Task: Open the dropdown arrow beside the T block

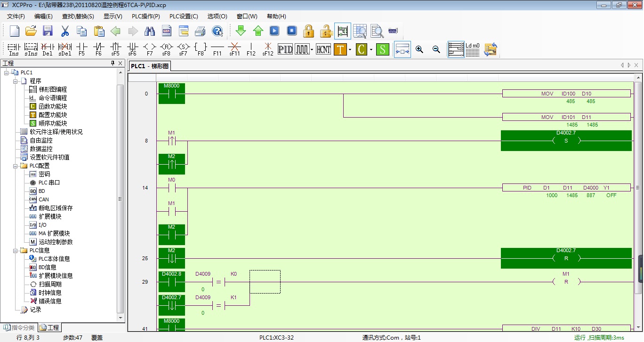Action: coord(350,49)
